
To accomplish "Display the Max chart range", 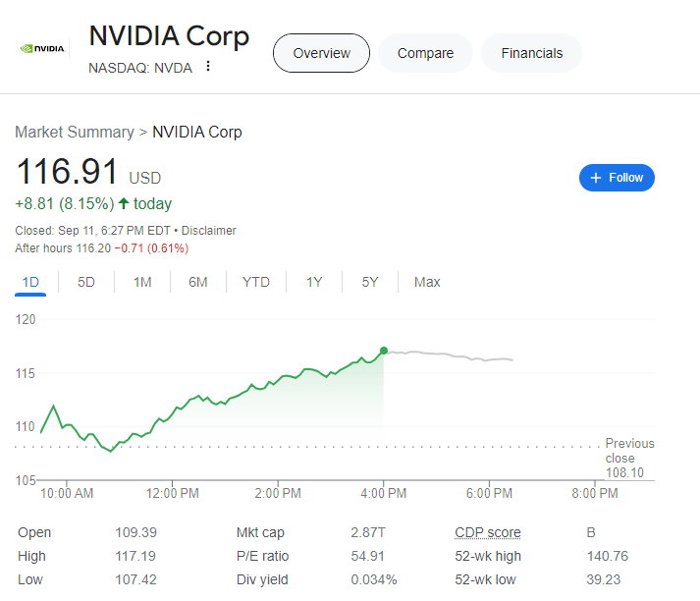I will click(x=427, y=283).
